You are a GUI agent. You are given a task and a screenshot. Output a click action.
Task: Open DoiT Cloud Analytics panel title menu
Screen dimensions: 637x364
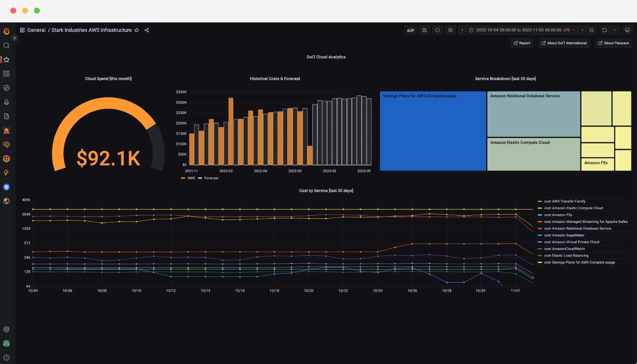tap(326, 57)
